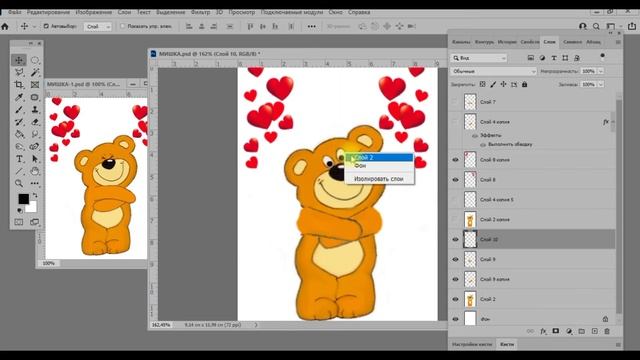Viewport: 640px width, 360px height.
Task: Choose Слой 2 in the context menu
Action: click(x=380, y=158)
